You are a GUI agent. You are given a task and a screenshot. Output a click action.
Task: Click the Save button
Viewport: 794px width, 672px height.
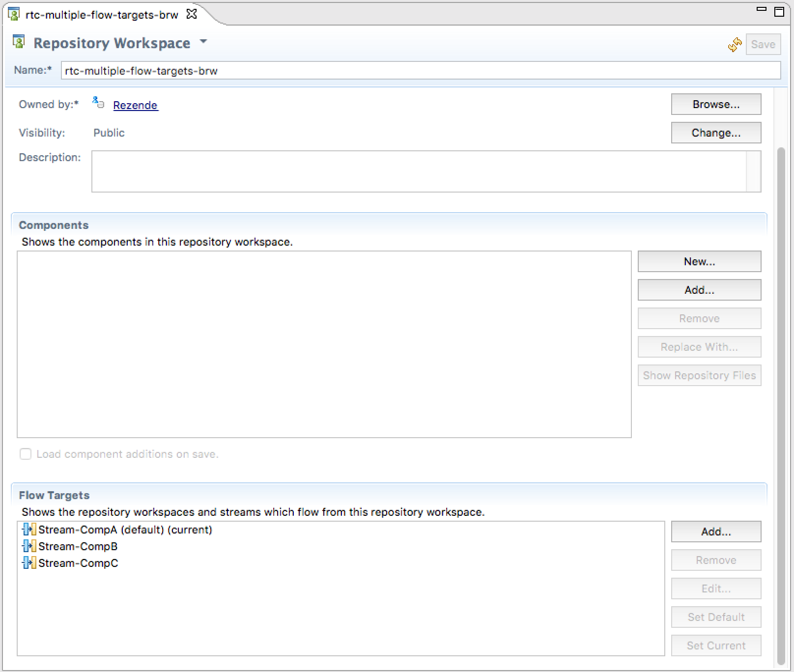pos(763,44)
